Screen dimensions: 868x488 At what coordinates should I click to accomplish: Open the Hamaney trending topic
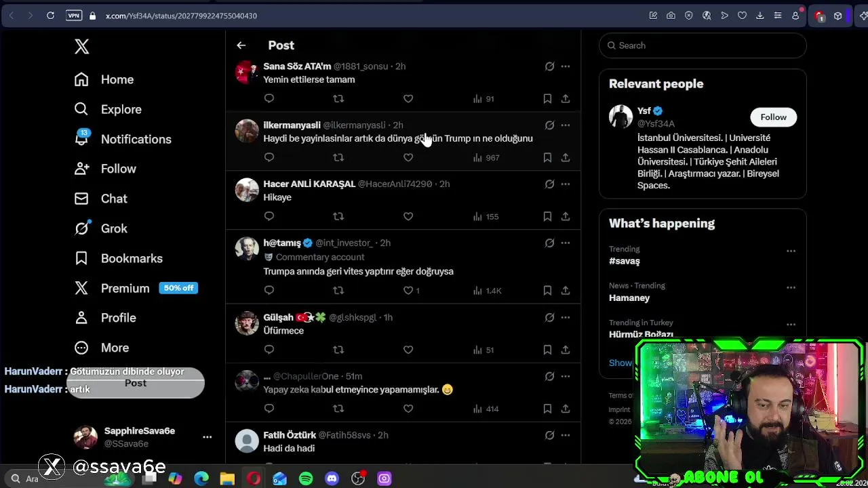[x=629, y=298]
